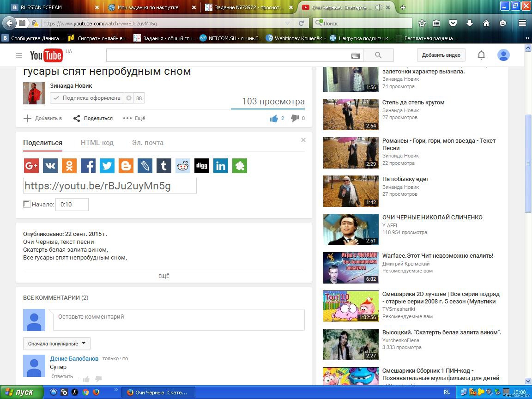Share the video on Reddit
The height and width of the screenshot is (399, 532).
(x=183, y=166)
